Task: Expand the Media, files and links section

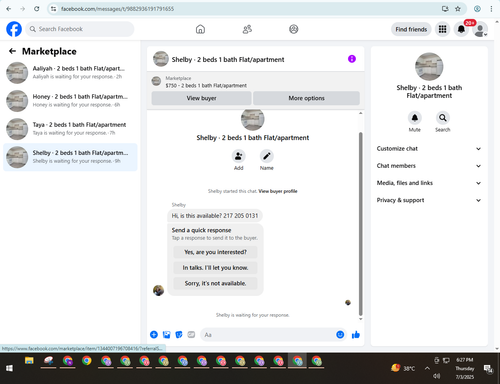Action: [429, 183]
